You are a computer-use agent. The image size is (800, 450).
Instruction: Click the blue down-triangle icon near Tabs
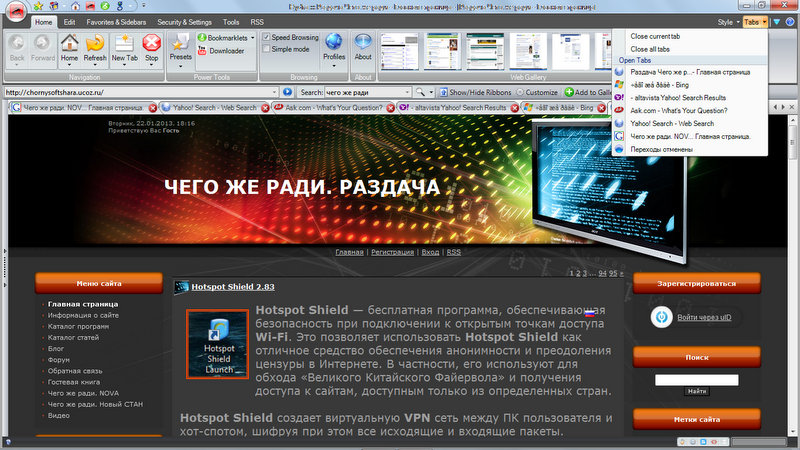[x=777, y=22]
